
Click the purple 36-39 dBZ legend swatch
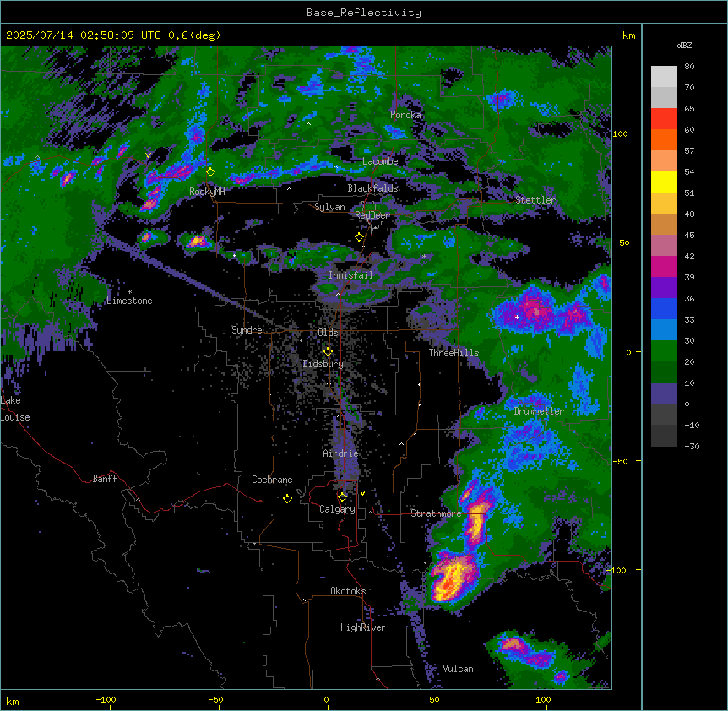pos(664,287)
